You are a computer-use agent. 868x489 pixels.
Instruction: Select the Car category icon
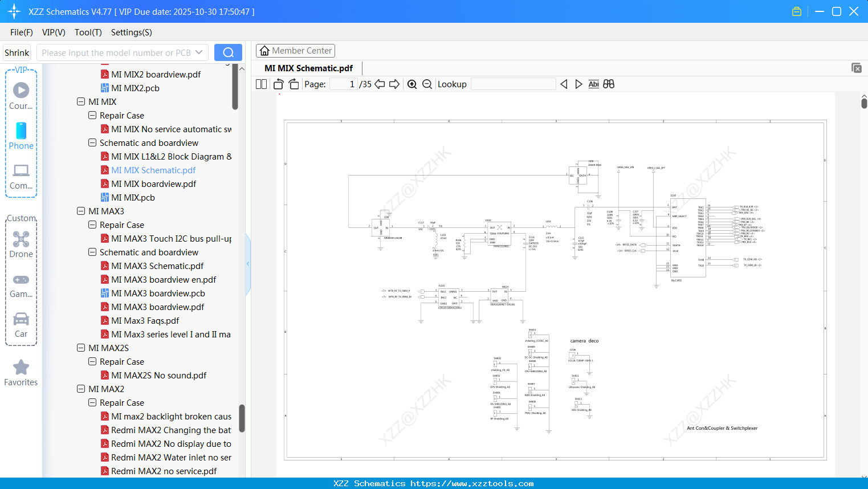pyautogui.click(x=21, y=322)
